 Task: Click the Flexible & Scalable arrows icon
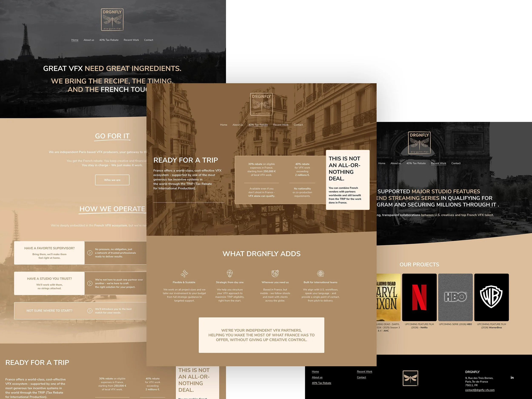point(184,273)
